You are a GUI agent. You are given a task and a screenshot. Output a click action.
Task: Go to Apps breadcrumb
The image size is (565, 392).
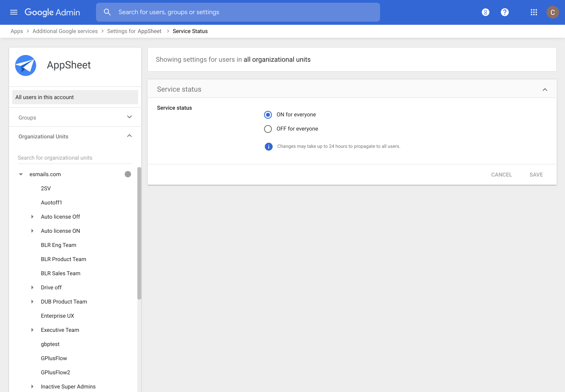click(17, 31)
